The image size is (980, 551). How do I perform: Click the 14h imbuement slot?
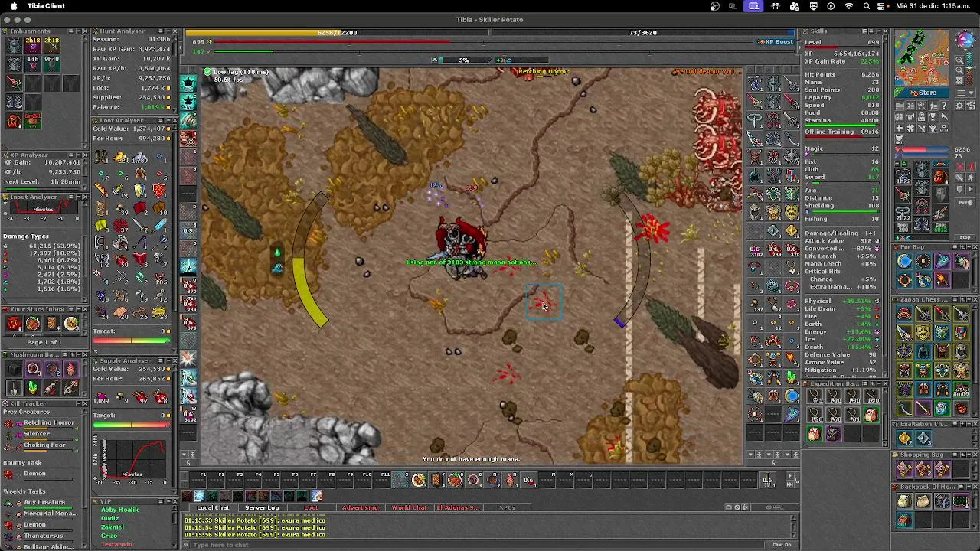pyautogui.click(x=33, y=64)
